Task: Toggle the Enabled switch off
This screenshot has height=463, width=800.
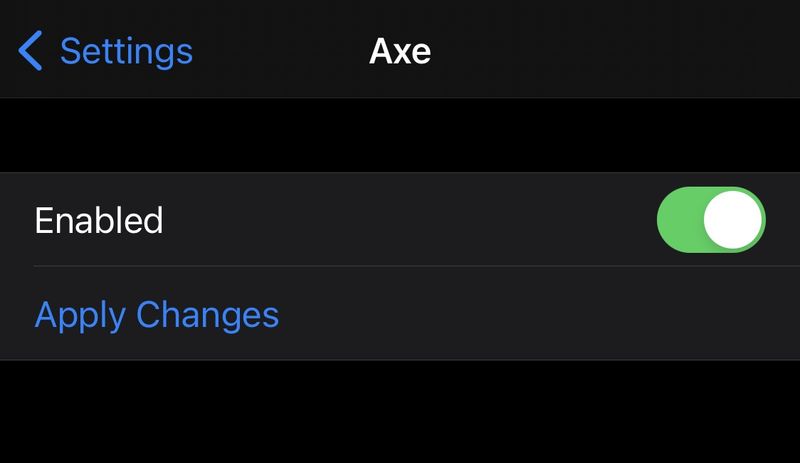Action: [x=711, y=220]
